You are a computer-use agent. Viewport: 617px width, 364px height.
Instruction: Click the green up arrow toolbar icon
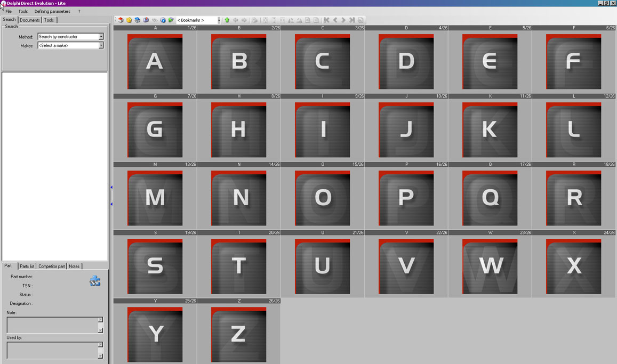(227, 20)
